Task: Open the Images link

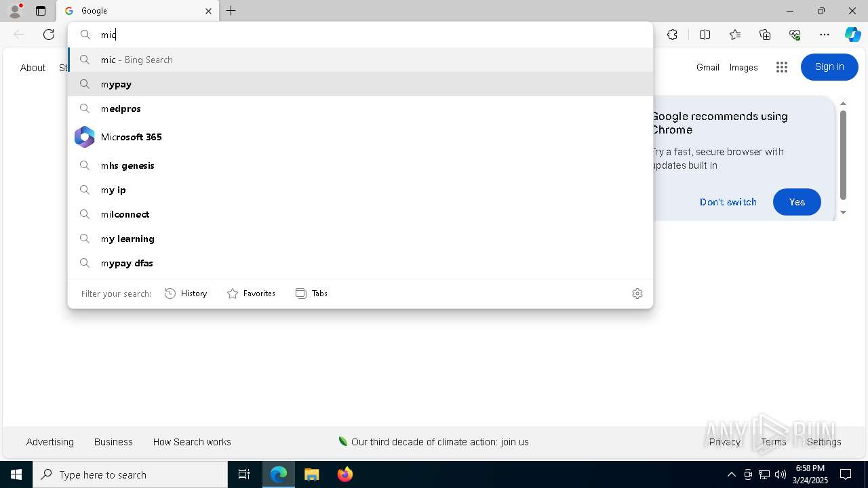Action: click(743, 67)
